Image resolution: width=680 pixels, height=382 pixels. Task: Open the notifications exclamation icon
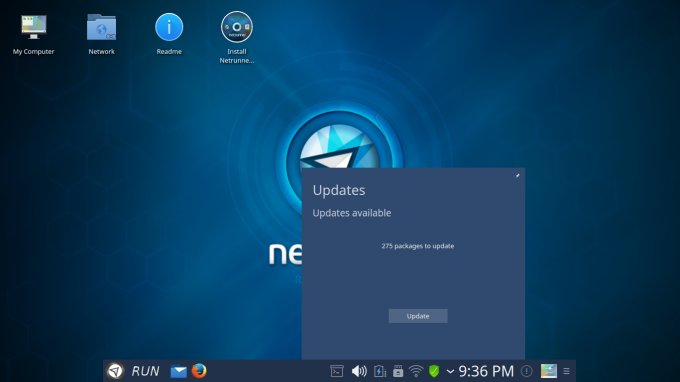tap(526, 371)
